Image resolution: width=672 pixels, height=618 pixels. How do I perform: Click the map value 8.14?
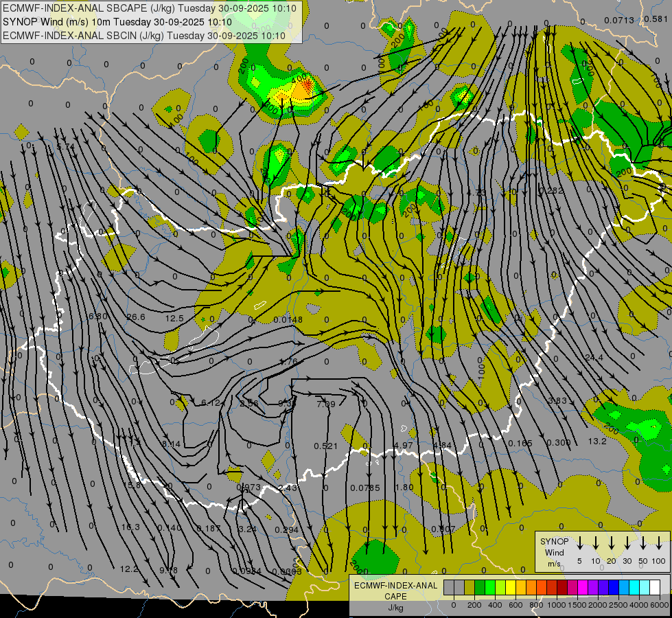pyautogui.click(x=171, y=444)
